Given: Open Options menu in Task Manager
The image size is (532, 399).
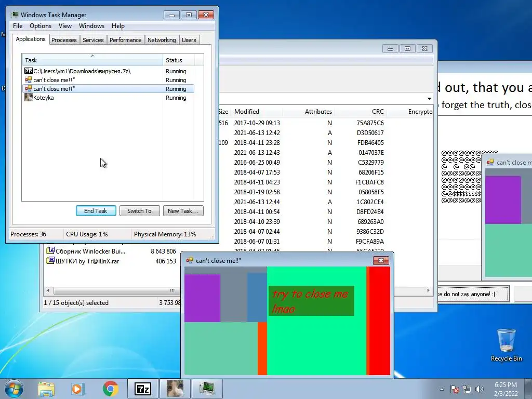Looking at the screenshot, I should pyautogui.click(x=41, y=26).
